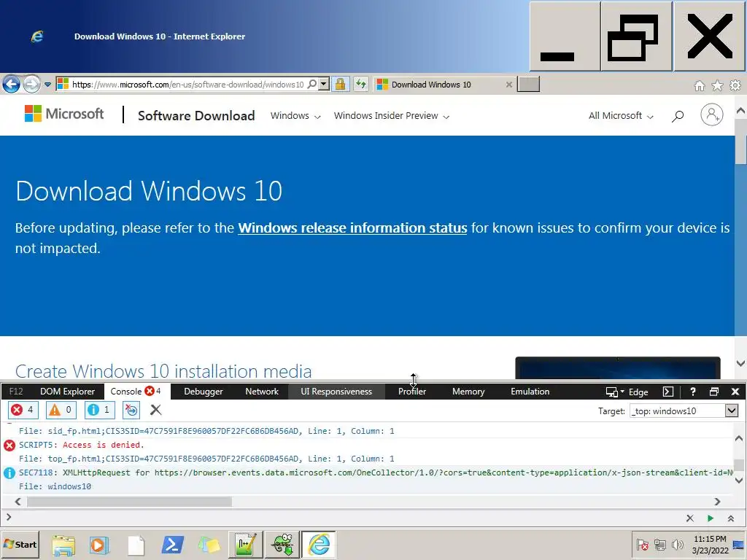Expand the Windows menu on page
Viewport: 747px width, 560px height.
tap(295, 116)
